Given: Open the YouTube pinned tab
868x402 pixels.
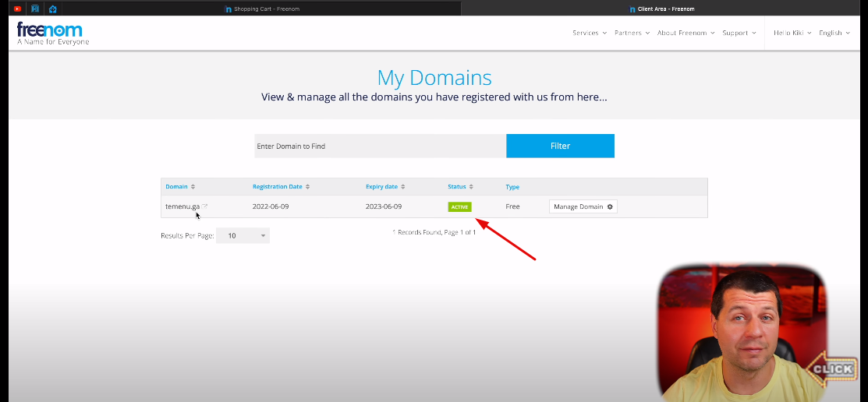Looking at the screenshot, I should click(17, 9).
